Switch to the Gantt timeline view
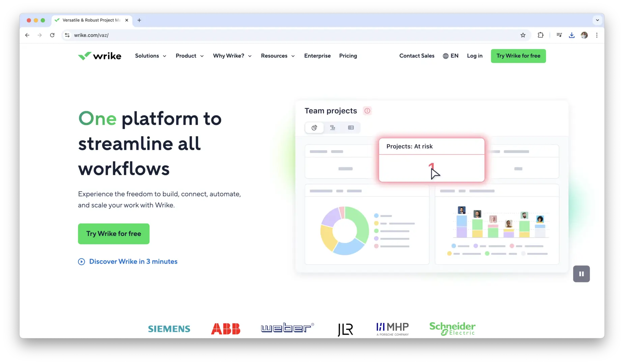The image size is (624, 364). click(333, 128)
